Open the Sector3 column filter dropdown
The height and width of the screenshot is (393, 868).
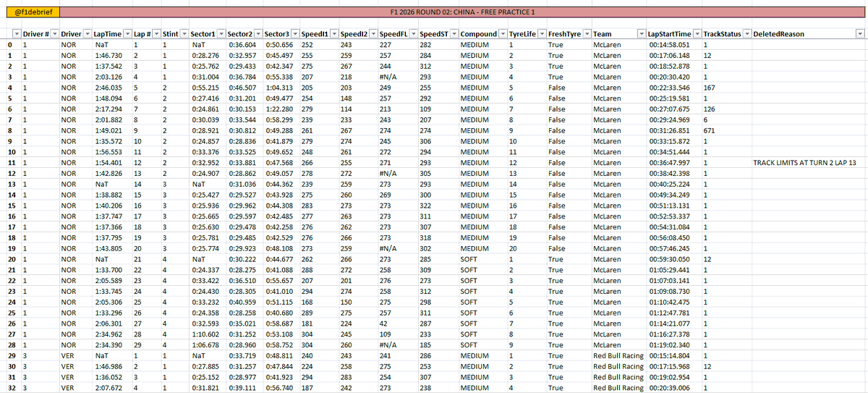pyautogui.click(x=295, y=34)
